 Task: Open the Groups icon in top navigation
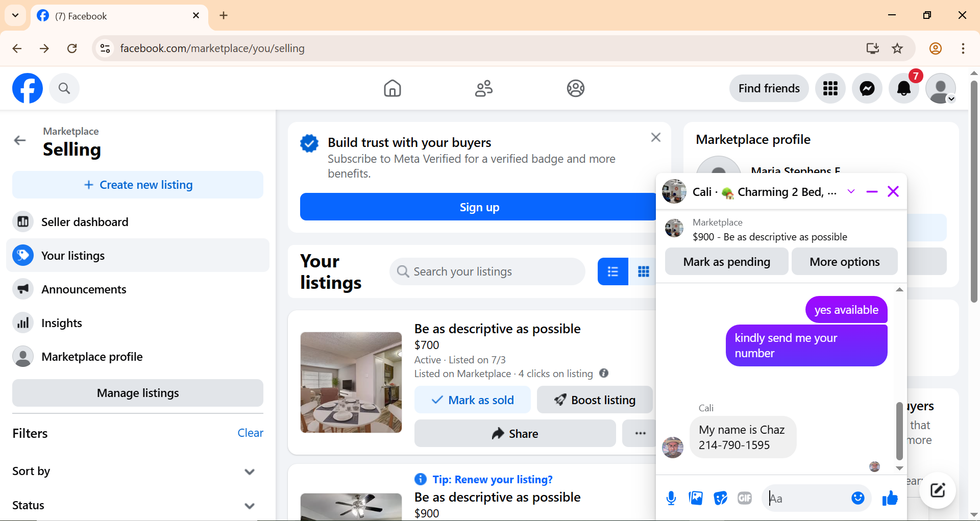point(576,88)
